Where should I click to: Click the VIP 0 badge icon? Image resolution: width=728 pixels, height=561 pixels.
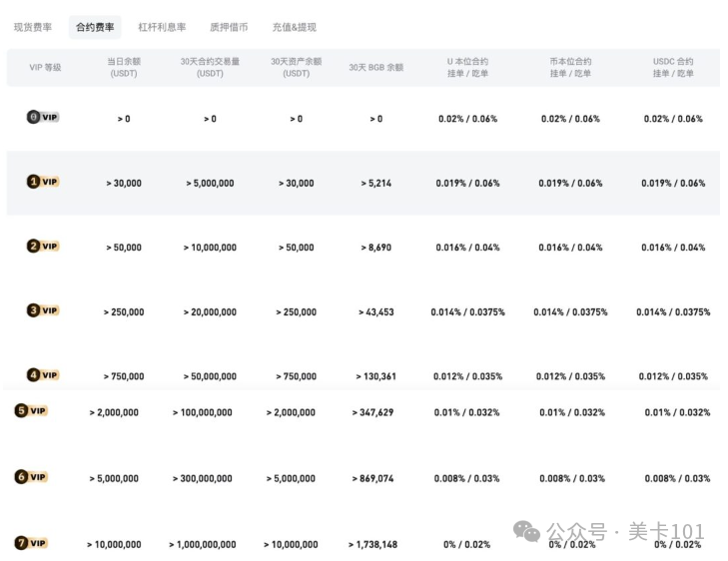click(x=43, y=117)
